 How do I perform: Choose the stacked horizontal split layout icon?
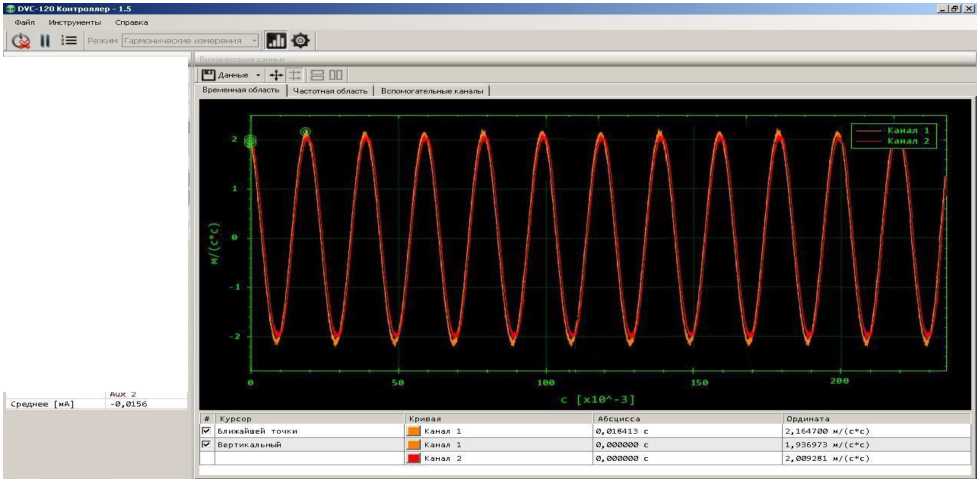click(x=318, y=75)
